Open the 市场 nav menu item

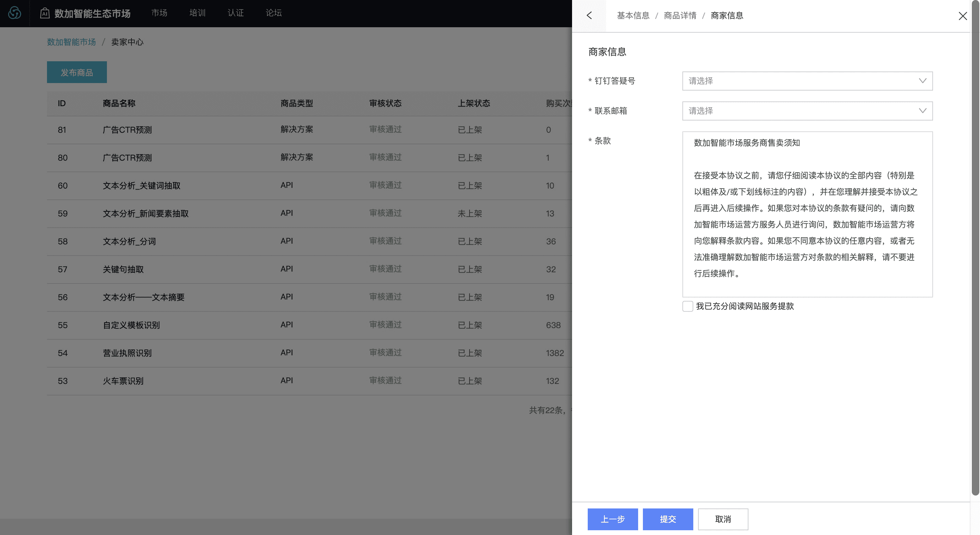pyautogui.click(x=159, y=13)
